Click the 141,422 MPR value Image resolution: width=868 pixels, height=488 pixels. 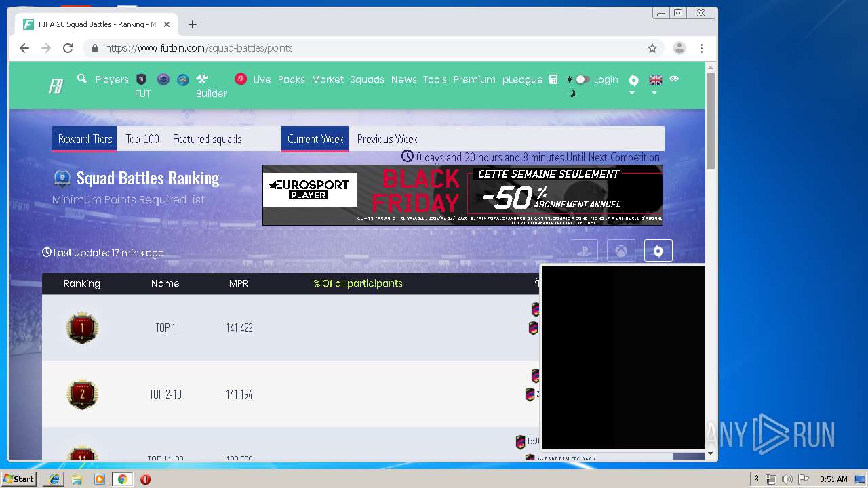tap(239, 328)
